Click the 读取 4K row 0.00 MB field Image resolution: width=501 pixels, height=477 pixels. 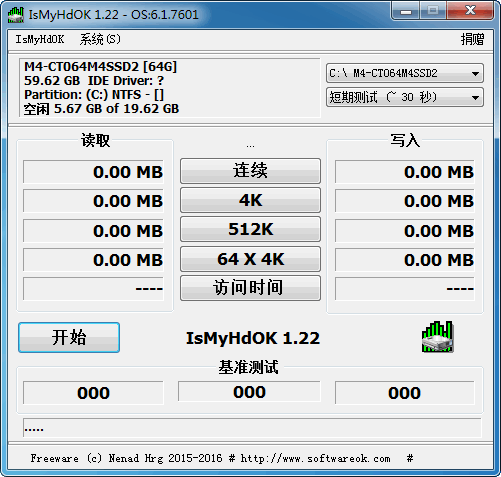point(93,201)
